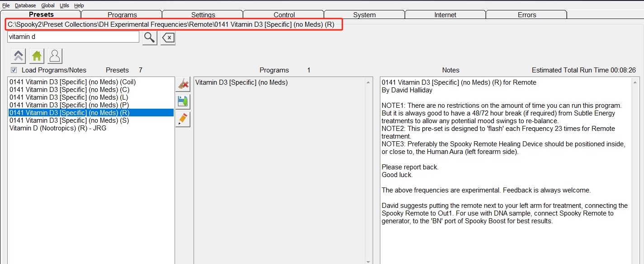Switch to the Settings tab
Viewport: 644px width, 264px height.
coord(203,15)
